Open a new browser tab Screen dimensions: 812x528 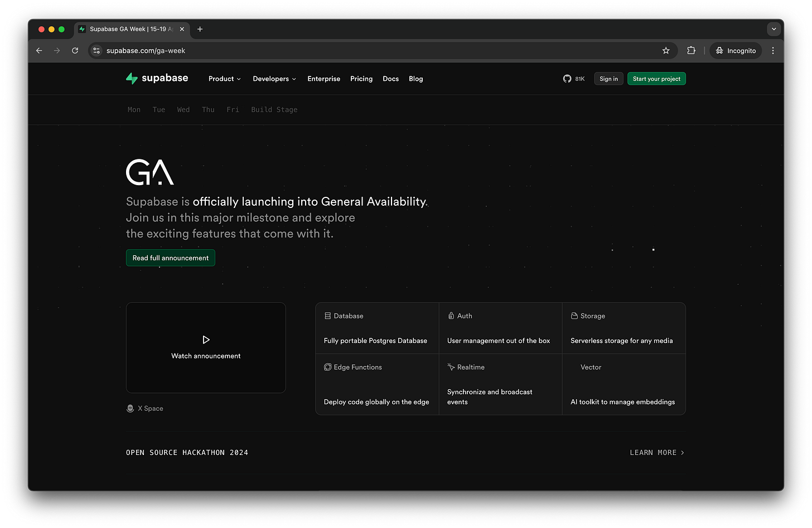tap(200, 29)
